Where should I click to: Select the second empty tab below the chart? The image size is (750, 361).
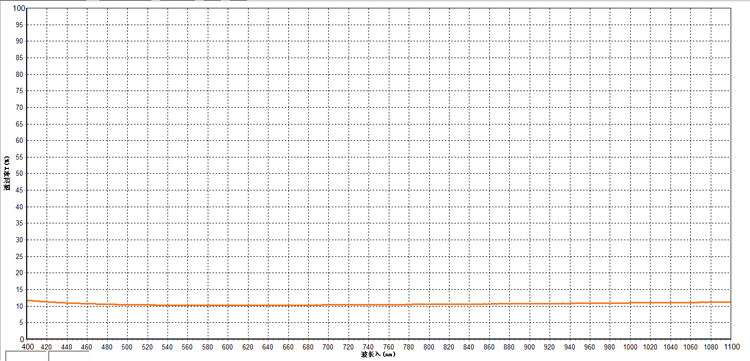tap(69, 356)
